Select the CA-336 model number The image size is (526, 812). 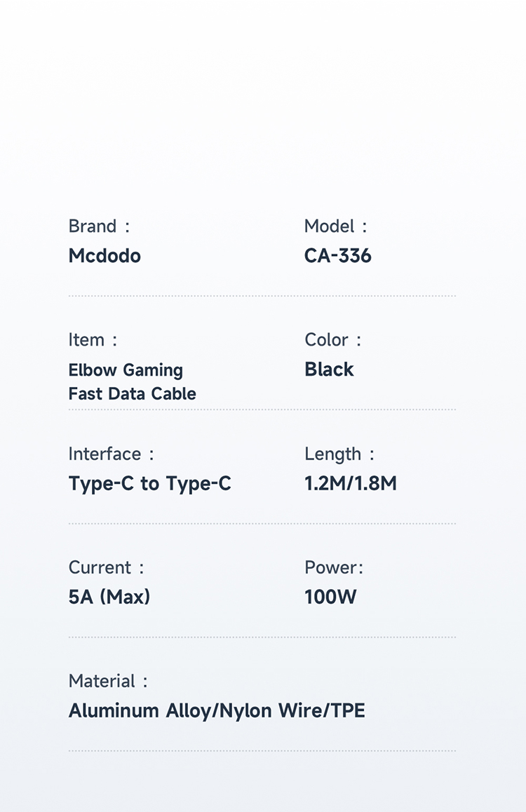337,256
